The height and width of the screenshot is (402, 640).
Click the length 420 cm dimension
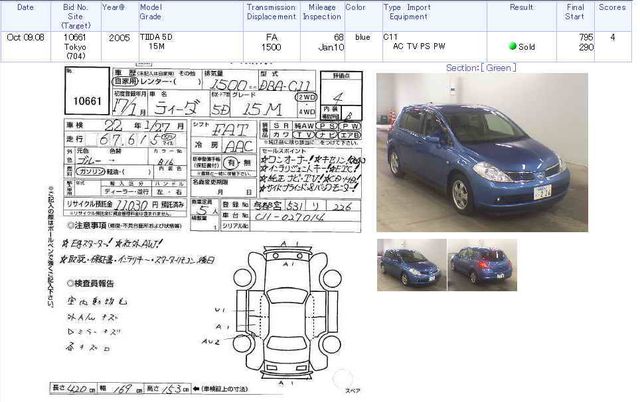tap(76, 389)
